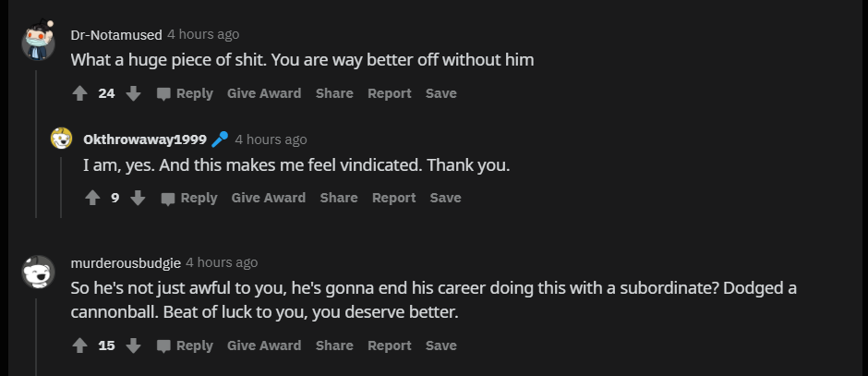Downvote Okthrowaway1999's reply
This screenshot has height=376, width=868.
(138, 198)
